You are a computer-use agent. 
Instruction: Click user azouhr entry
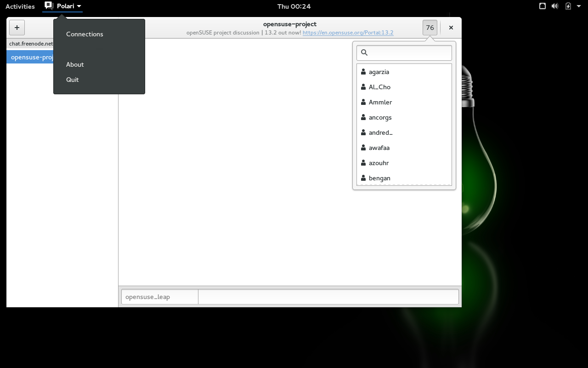[379, 163]
